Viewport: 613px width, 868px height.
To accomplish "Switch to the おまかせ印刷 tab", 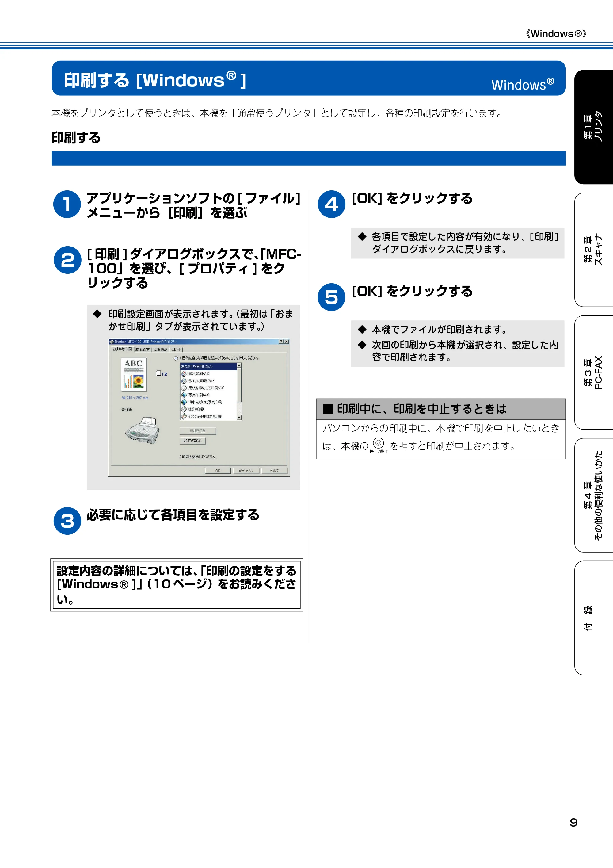I will [122, 349].
